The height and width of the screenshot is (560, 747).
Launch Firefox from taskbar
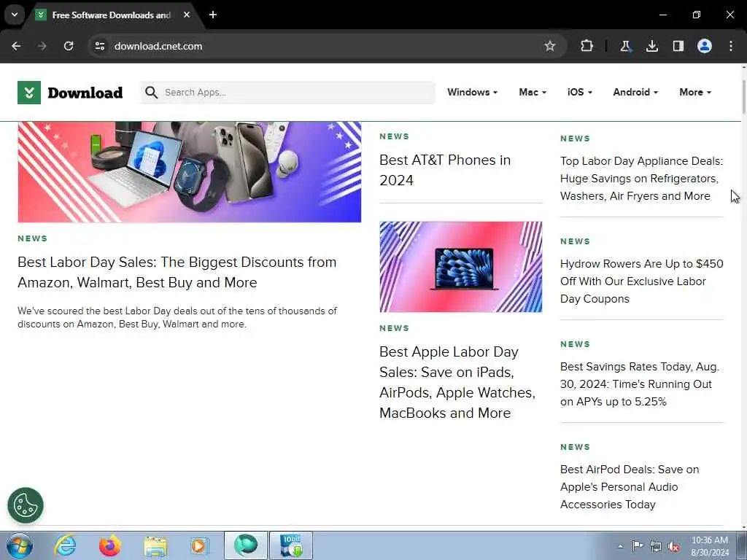point(109,545)
